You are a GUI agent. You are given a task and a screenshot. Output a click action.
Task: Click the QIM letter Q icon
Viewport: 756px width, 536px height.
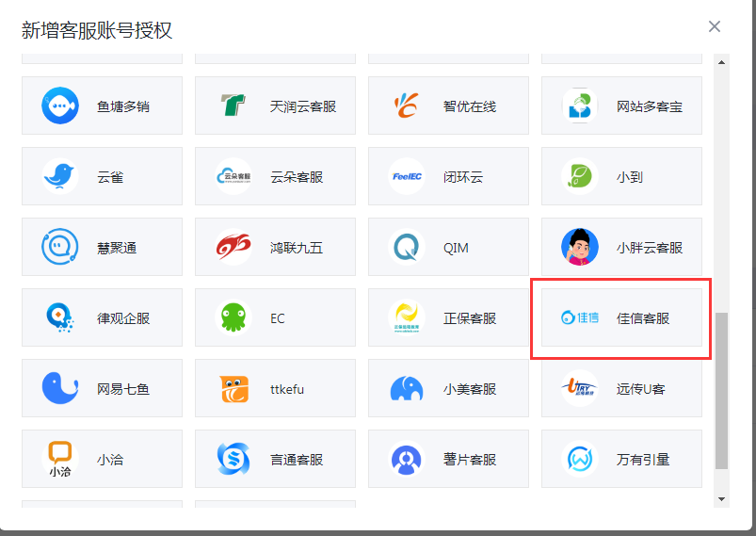[x=407, y=247]
